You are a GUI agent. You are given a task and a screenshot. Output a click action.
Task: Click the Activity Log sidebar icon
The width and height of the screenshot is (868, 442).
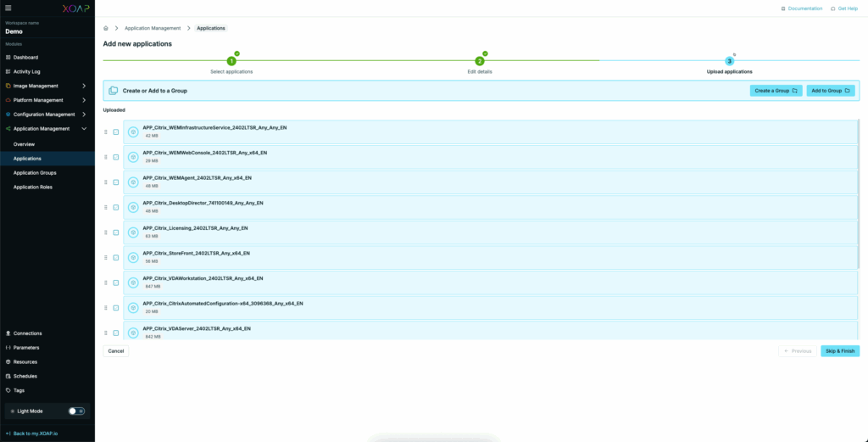(8, 71)
